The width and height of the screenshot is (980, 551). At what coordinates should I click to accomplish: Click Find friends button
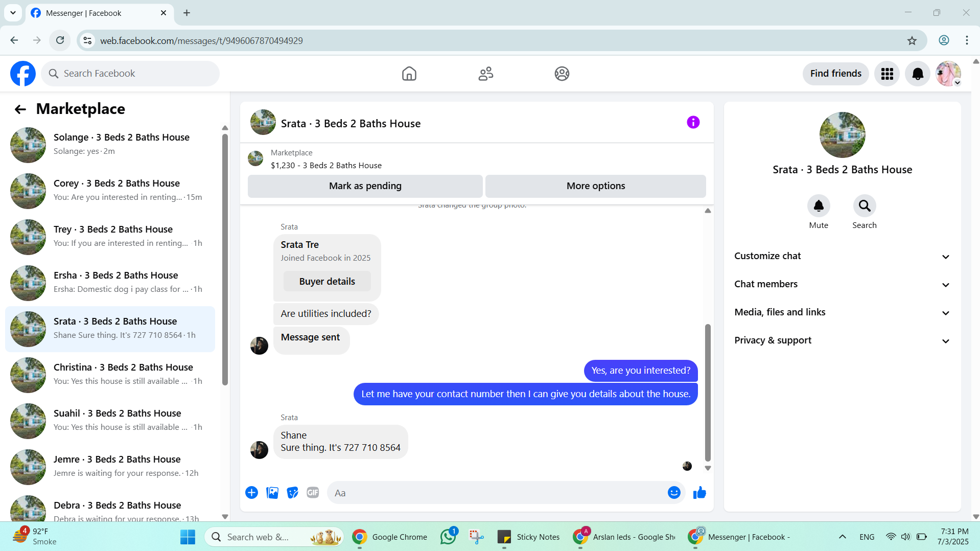pyautogui.click(x=835, y=74)
